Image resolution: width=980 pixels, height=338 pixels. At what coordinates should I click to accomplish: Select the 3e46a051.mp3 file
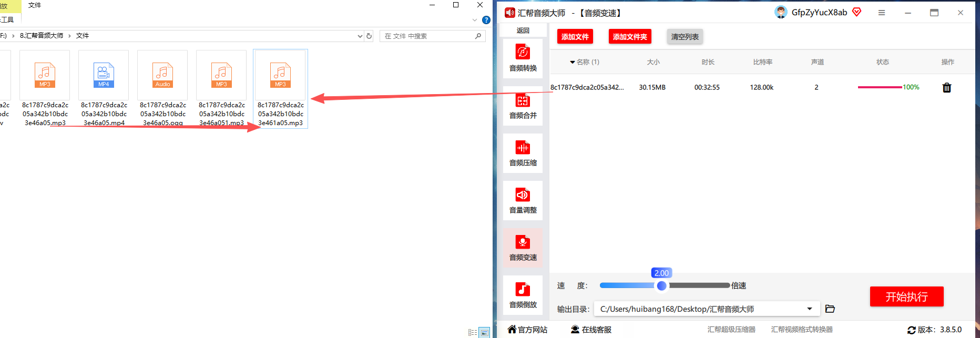click(221, 88)
